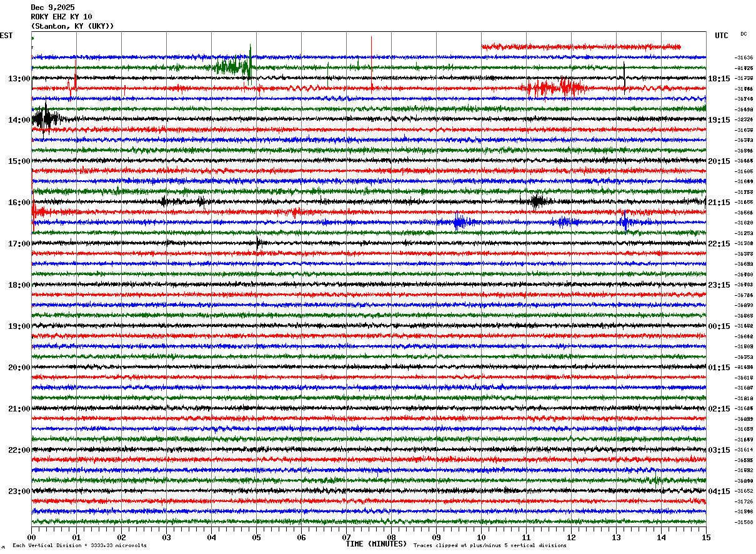Select the 13:00 EST row label

19,79
